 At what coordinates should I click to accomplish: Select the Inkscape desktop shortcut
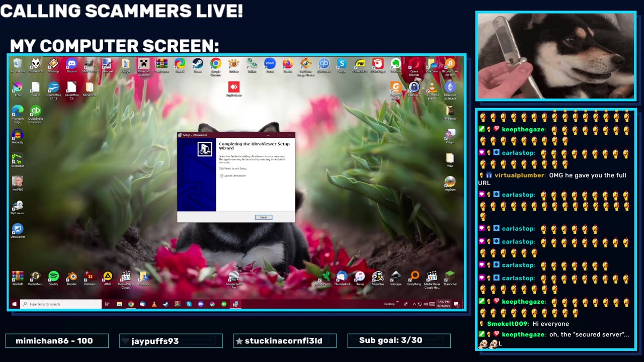[x=396, y=279]
